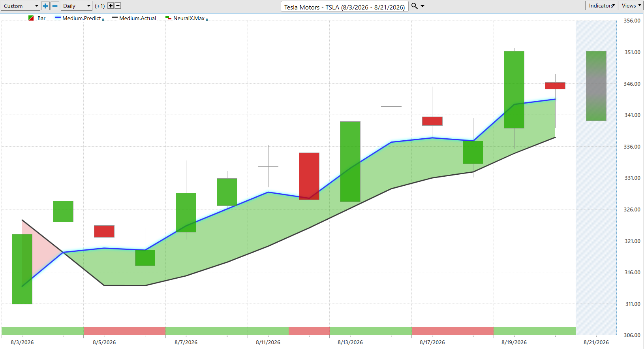The image size is (644, 349).
Task: Click the red NeuralX strip segment above 8/5/2026
Action: click(124, 331)
